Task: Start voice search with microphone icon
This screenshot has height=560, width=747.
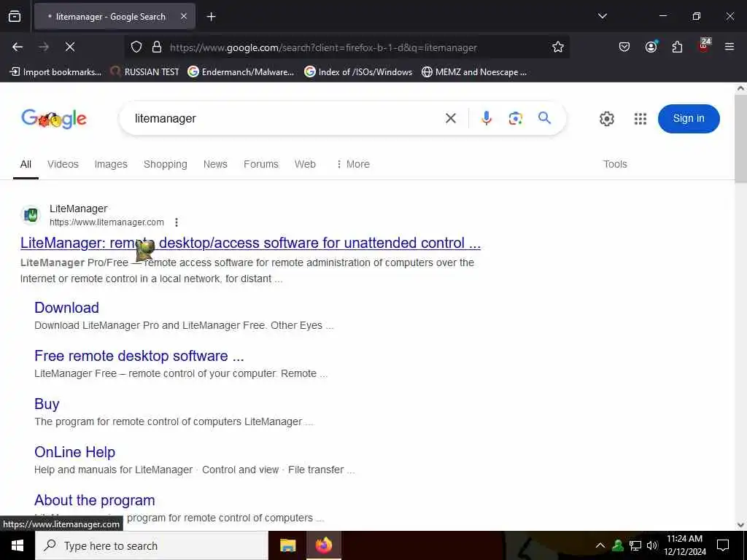Action: (x=486, y=118)
